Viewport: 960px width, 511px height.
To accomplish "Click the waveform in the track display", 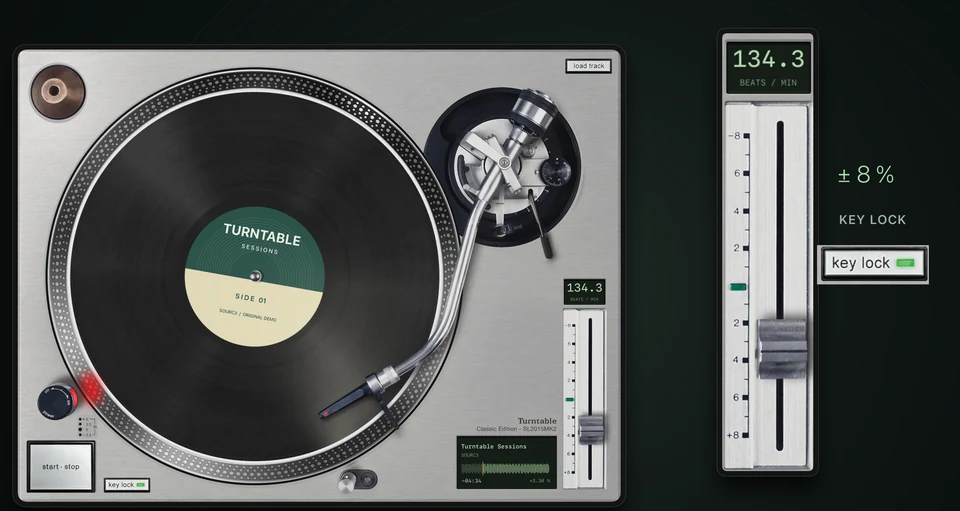I will pyautogui.click(x=505, y=469).
